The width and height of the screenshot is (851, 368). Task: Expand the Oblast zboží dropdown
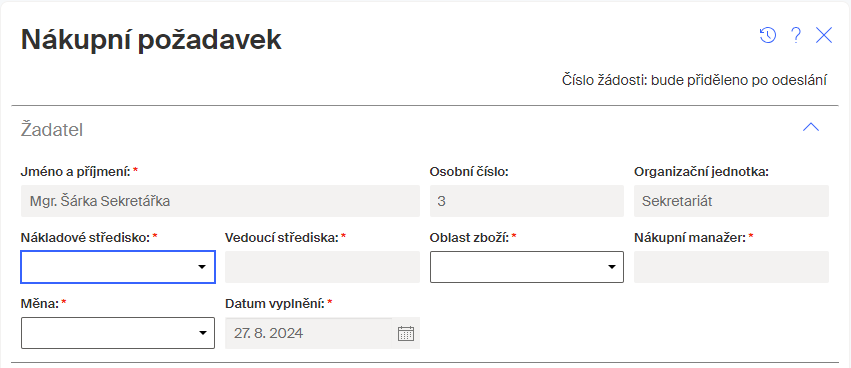[x=526, y=267]
